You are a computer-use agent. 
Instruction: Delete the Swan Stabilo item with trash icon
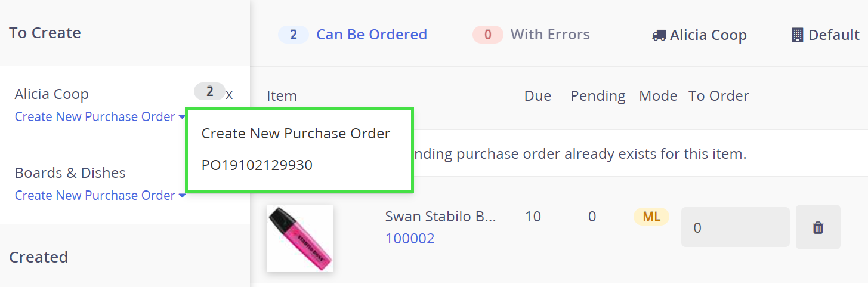click(x=818, y=227)
